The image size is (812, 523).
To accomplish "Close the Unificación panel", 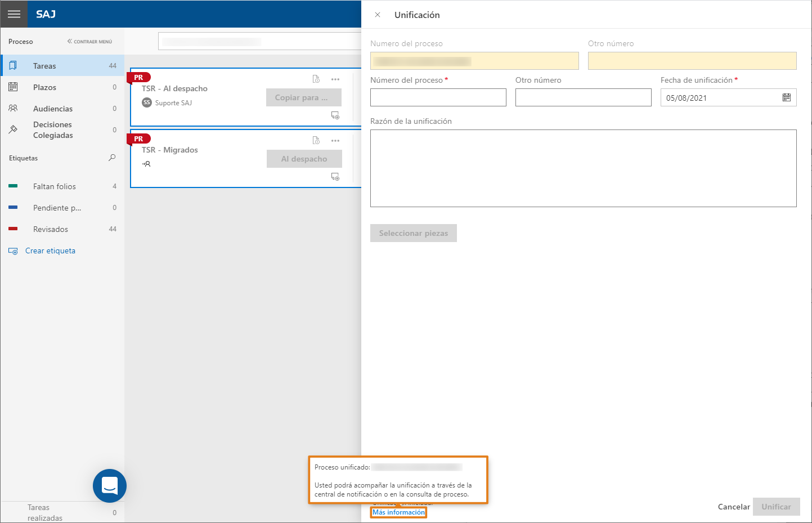I will click(378, 15).
